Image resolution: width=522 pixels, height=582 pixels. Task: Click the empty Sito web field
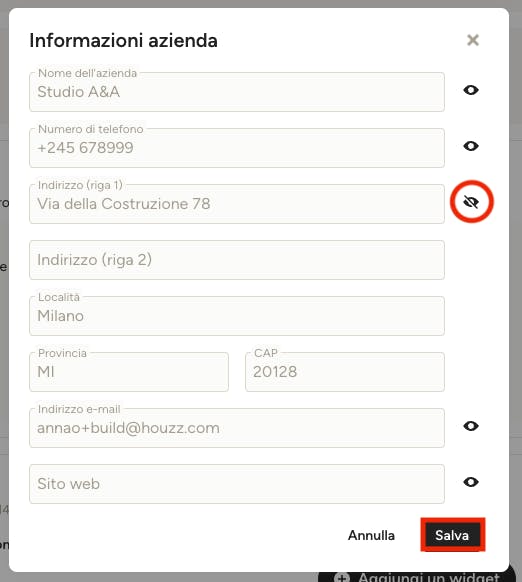coord(237,484)
